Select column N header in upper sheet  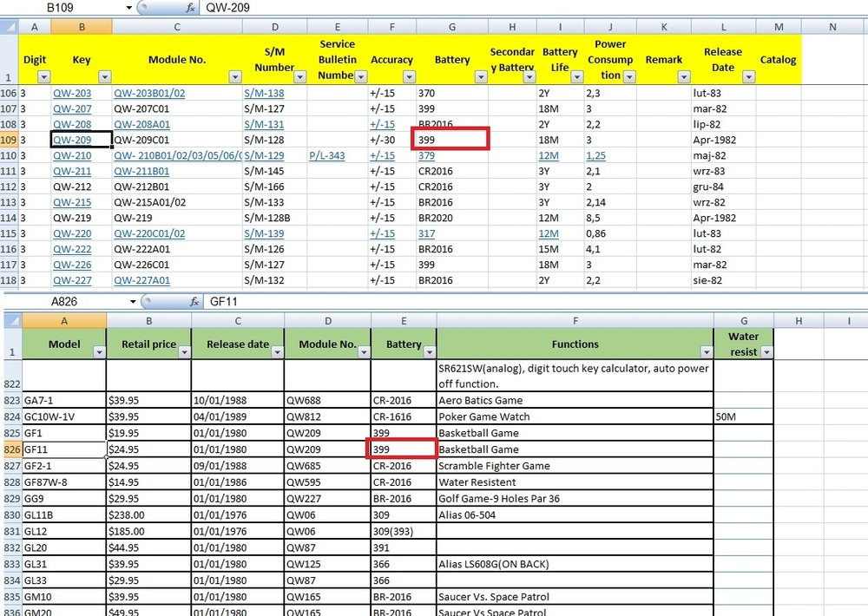click(833, 27)
